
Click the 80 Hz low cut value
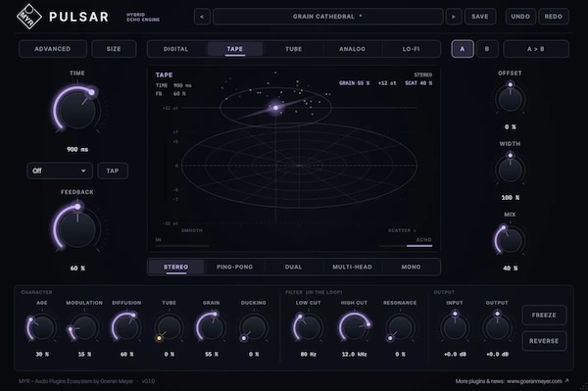click(308, 354)
